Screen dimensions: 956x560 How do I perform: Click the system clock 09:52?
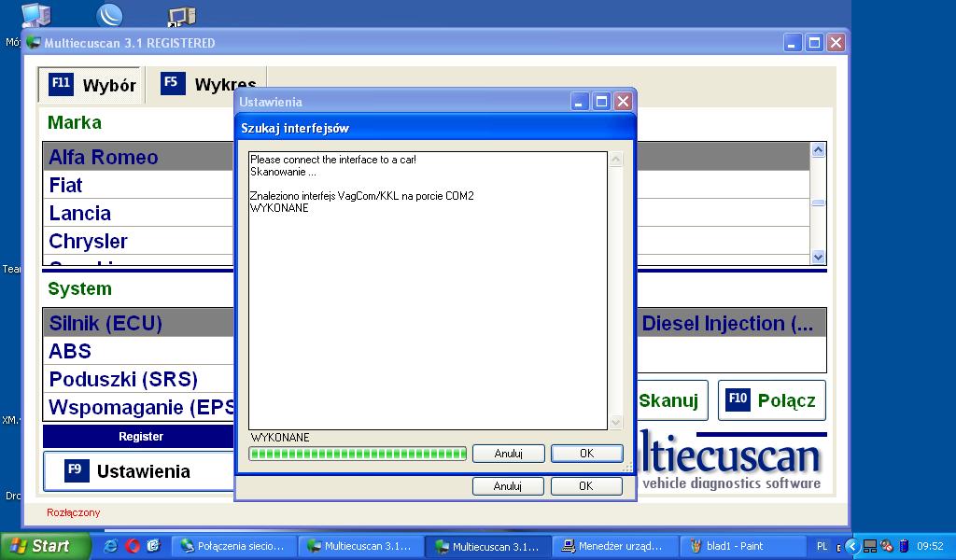pos(930,547)
